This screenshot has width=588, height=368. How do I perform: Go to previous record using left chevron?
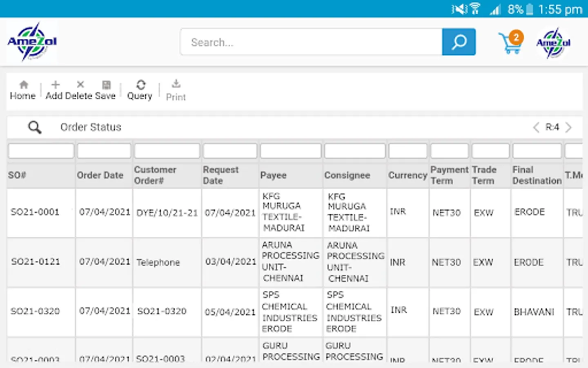click(536, 128)
